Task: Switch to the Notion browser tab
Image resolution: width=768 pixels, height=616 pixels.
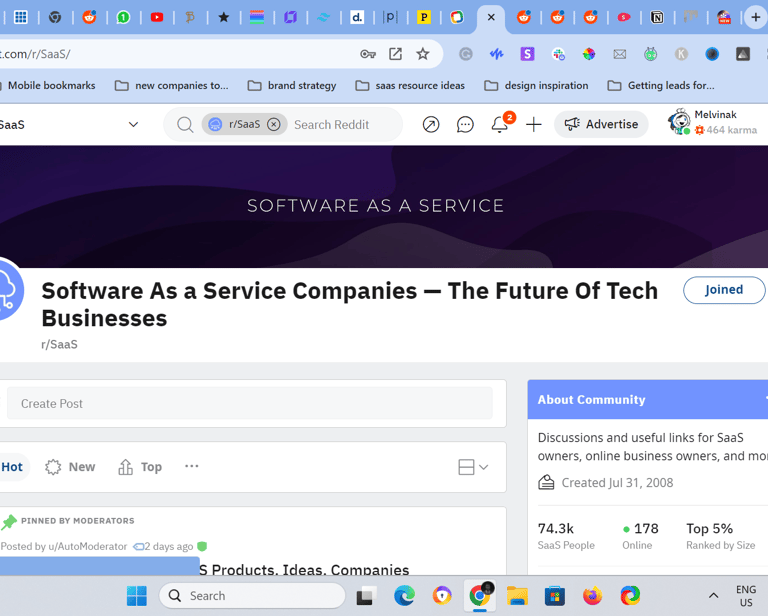Action: [657, 18]
